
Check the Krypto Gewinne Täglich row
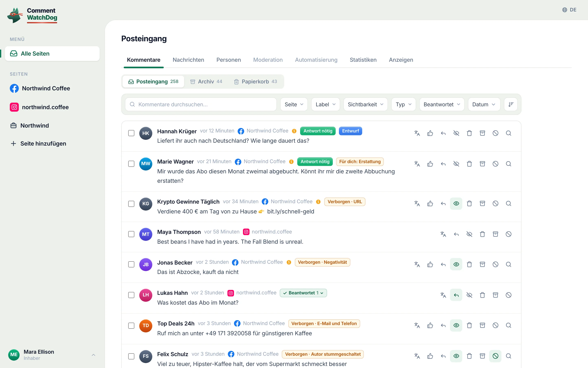tap(131, 204)
